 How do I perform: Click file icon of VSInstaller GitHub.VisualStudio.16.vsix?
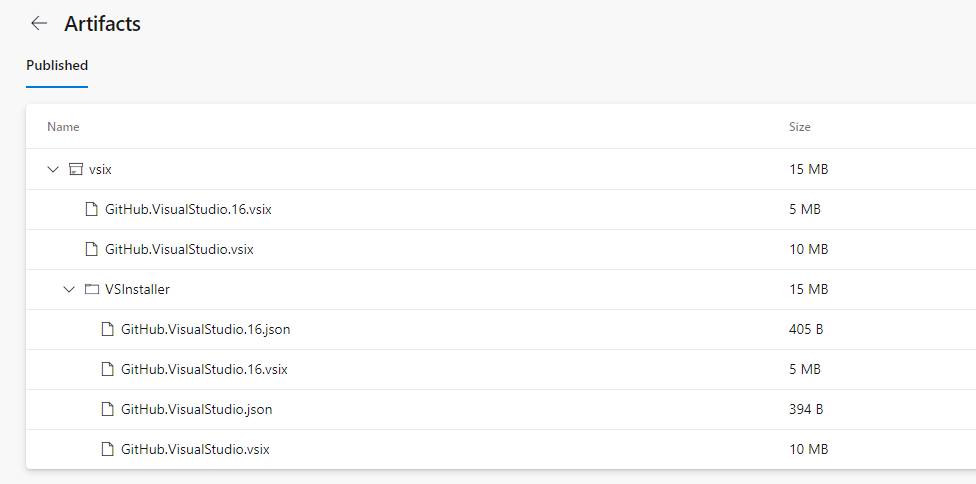point(108,370)
